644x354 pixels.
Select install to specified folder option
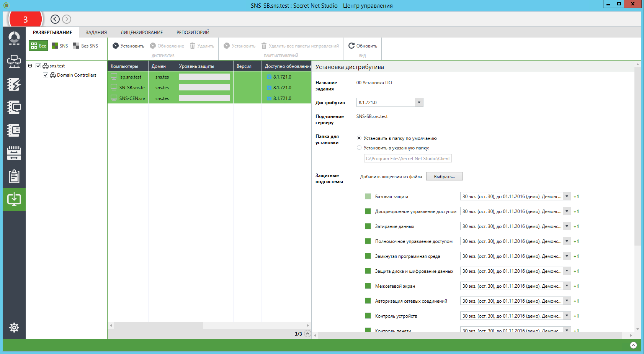(x=359, y=148)
